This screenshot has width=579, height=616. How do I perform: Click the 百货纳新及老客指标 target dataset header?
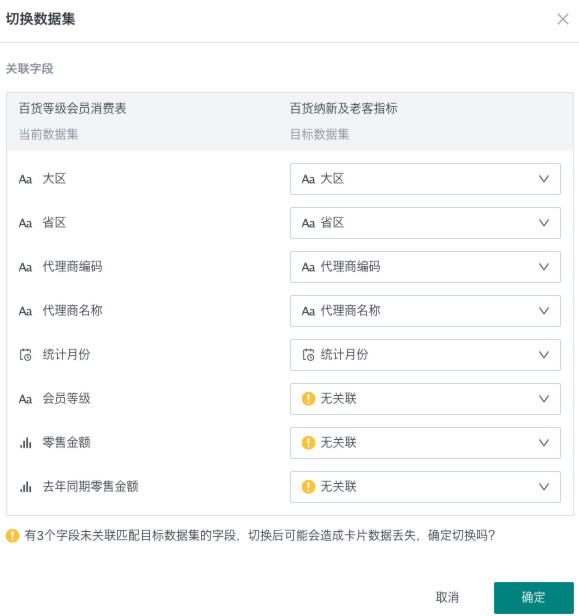[343, 108]
